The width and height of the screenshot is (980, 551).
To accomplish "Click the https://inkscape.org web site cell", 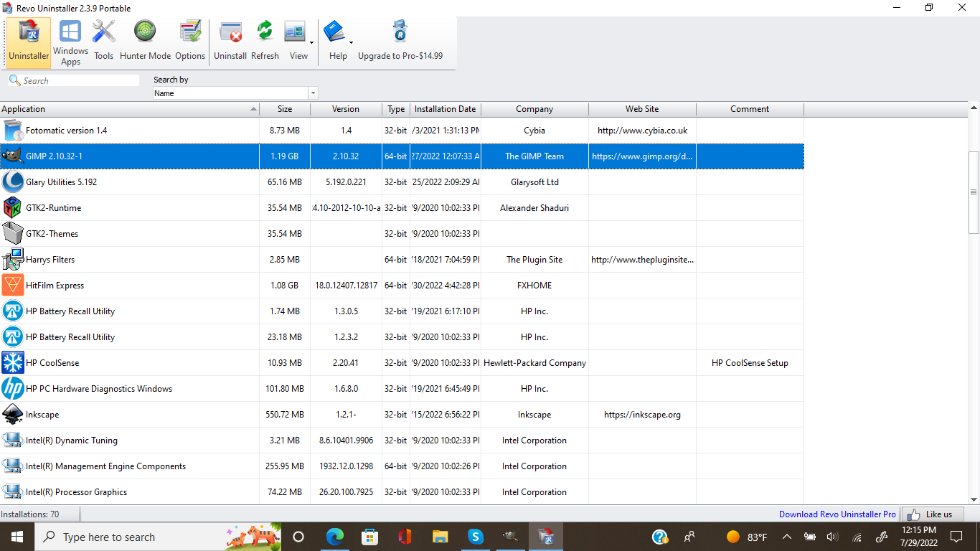I will tap(642, 415).
